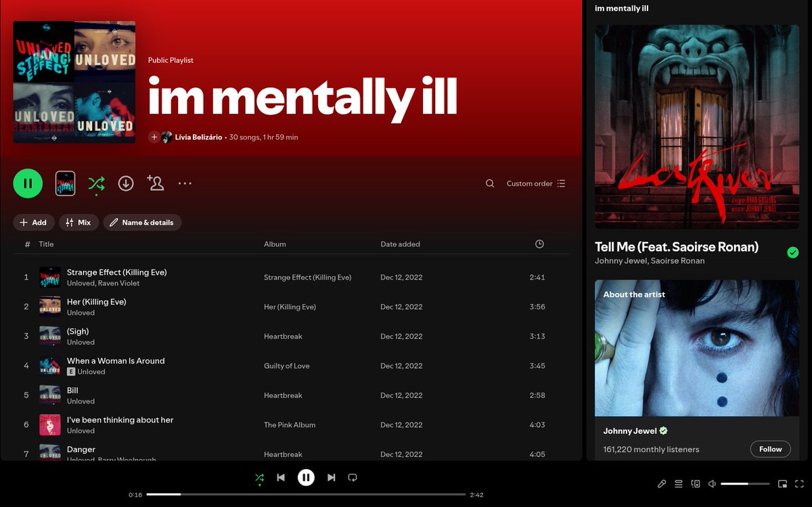Open the playlist cover preview next to the pause button
Screen dimensions: 812x507
[65, 183]
